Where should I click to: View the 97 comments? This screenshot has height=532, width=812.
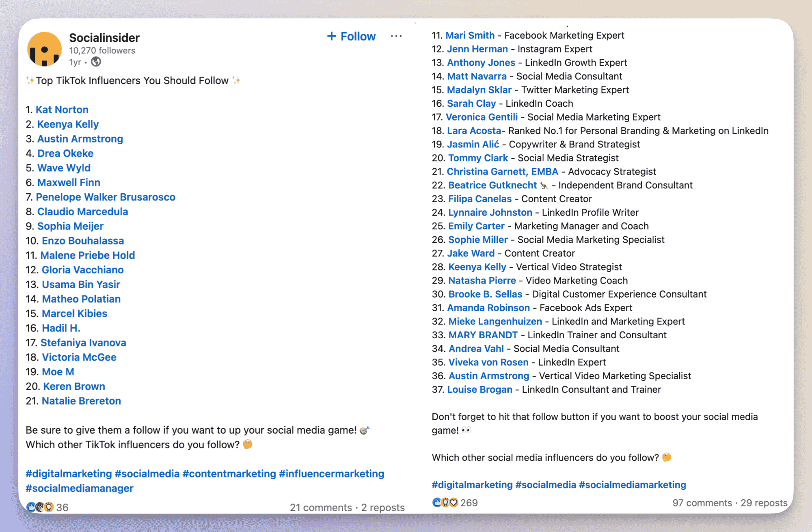[x=702, y=503]
